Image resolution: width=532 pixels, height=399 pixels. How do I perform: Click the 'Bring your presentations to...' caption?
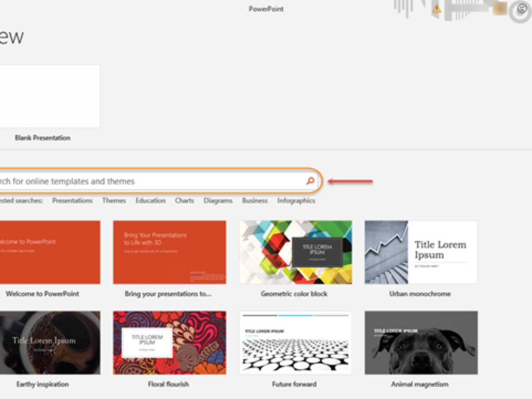pos(168,293)
